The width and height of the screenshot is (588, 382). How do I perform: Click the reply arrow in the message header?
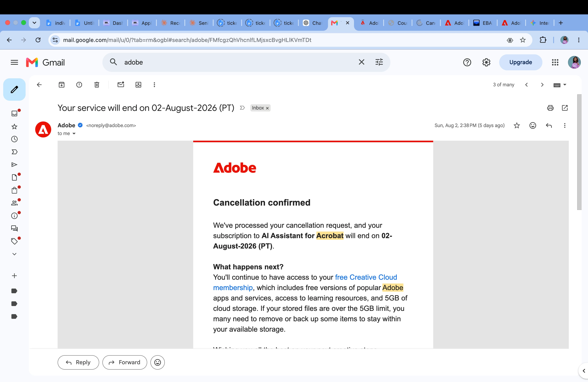(549, 126)
